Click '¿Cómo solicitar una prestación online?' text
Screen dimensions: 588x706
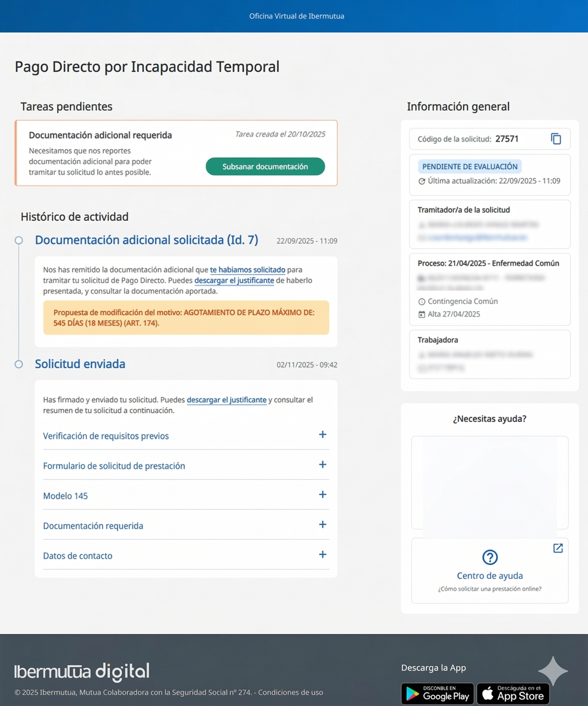coord(490,589)
